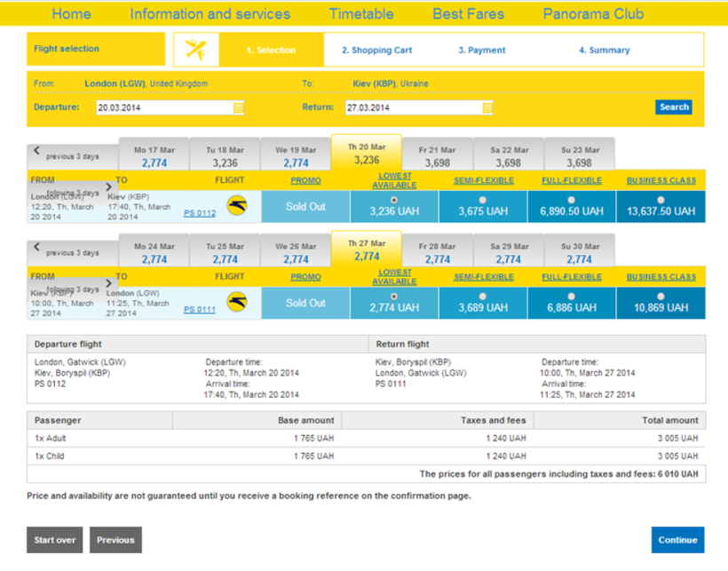Screen dimensions: 728x571
Task: Choose Sa 22 Mar outbound date tab
Action: (509, 155)
